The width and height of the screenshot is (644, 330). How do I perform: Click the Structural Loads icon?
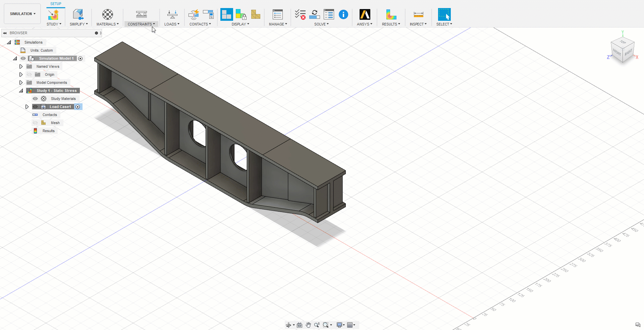pos(172,15)
